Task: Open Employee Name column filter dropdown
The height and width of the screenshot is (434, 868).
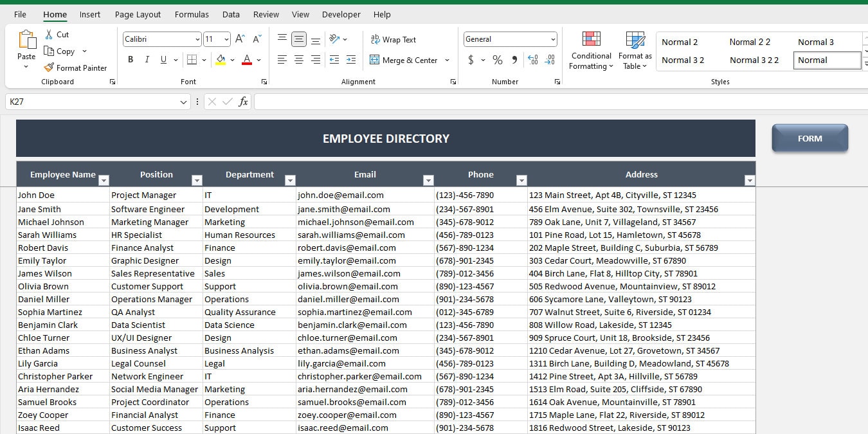Action: tap(104, 181)
